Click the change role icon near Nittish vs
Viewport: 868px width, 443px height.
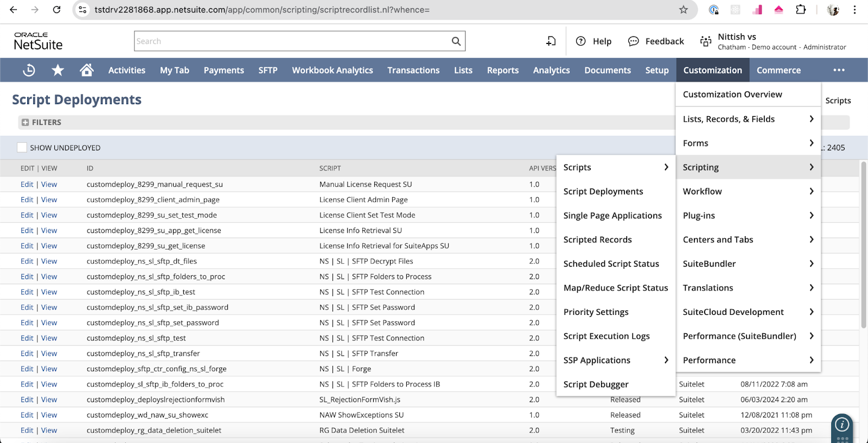[x=706, y=41]
